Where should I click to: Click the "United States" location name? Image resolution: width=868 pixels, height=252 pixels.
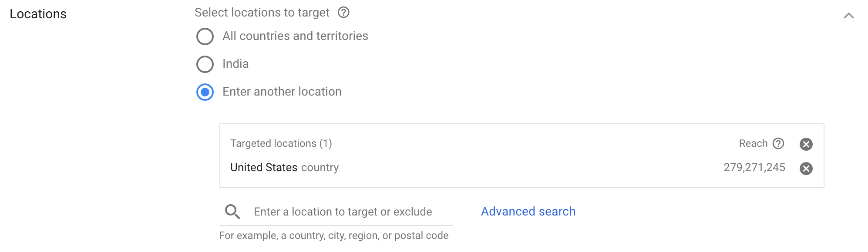[x=264, y=167]
